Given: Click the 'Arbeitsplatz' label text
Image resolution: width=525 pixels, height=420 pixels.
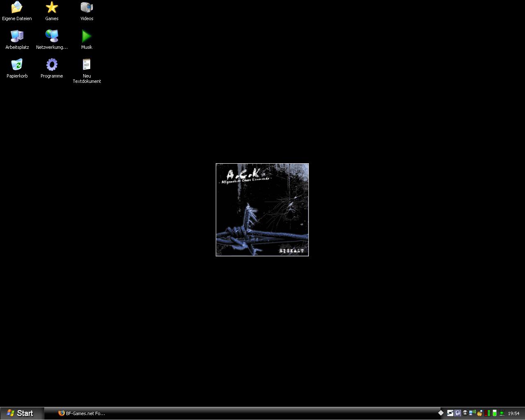Looking at the screenshot, I should [x=17, y=47].
